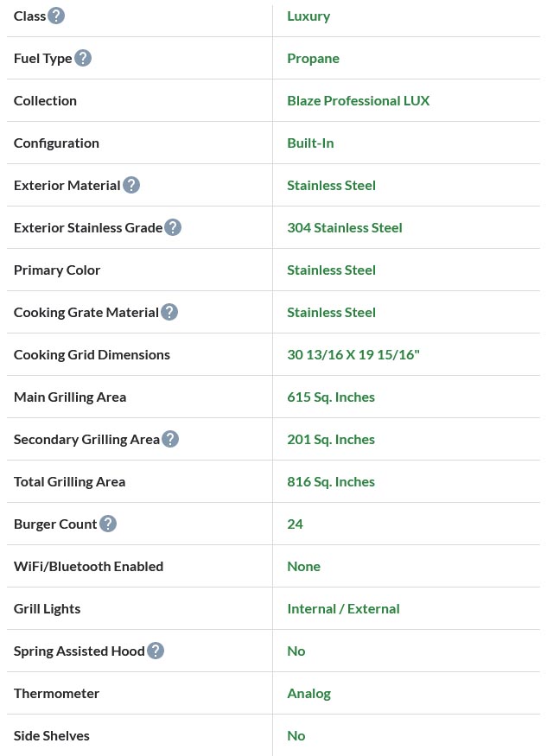
Task: Open the Fuel Type help tooltip icon
Action: [83, 58]
